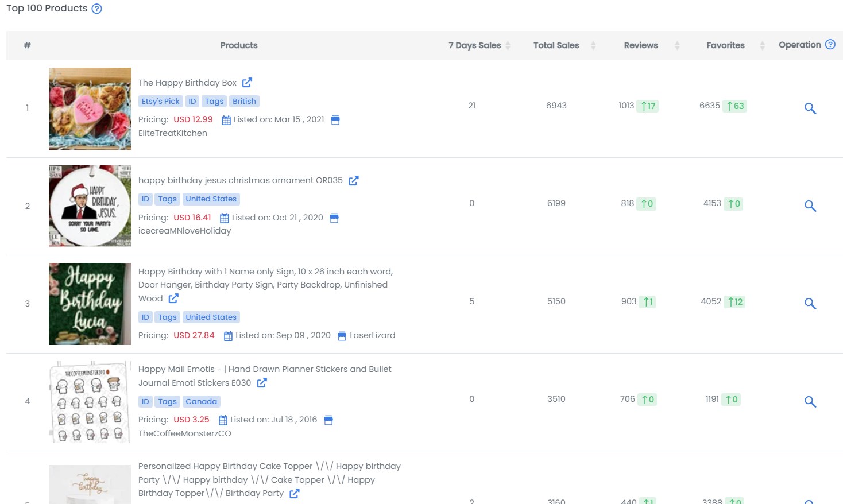Open external link for jesus christmas ornament OR035
This screenshot has height=504, width=843.
click(354, 180)
